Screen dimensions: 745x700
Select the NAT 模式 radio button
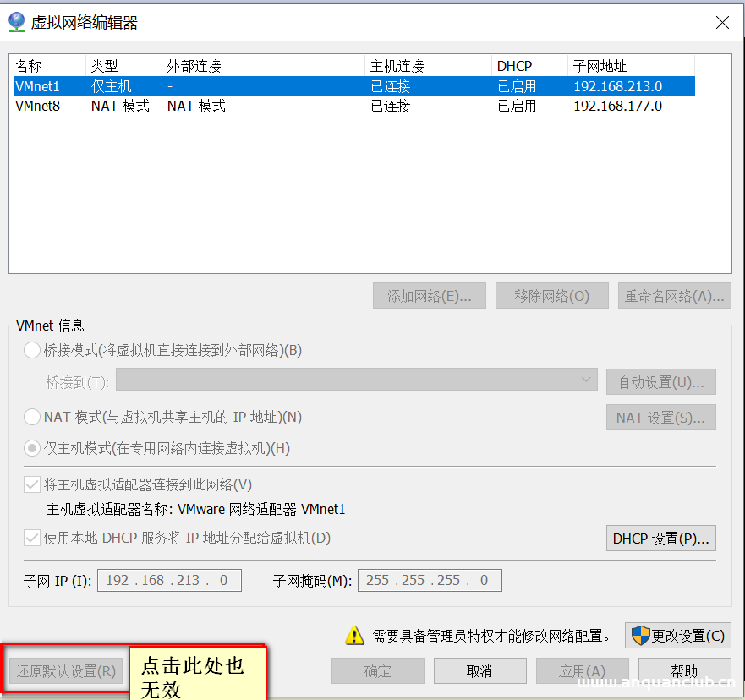[x=31, y=416]
